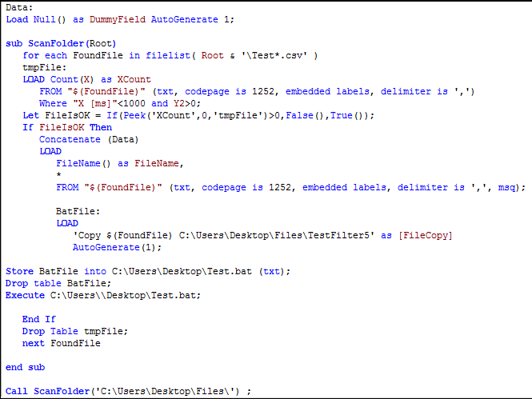Viewport: 532px width, 399px height.
Task: Click the 'DummyField' field name
Action: pyautogui.click(x=118, y=20)
